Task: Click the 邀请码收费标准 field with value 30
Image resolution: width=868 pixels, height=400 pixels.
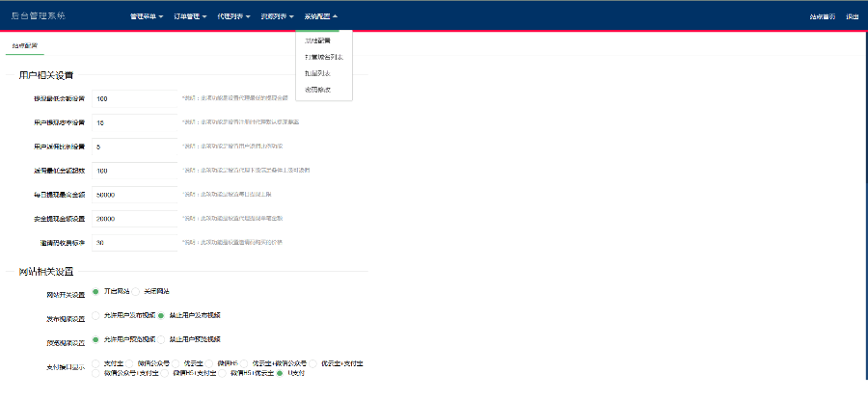Action: [x=134, y=243]
